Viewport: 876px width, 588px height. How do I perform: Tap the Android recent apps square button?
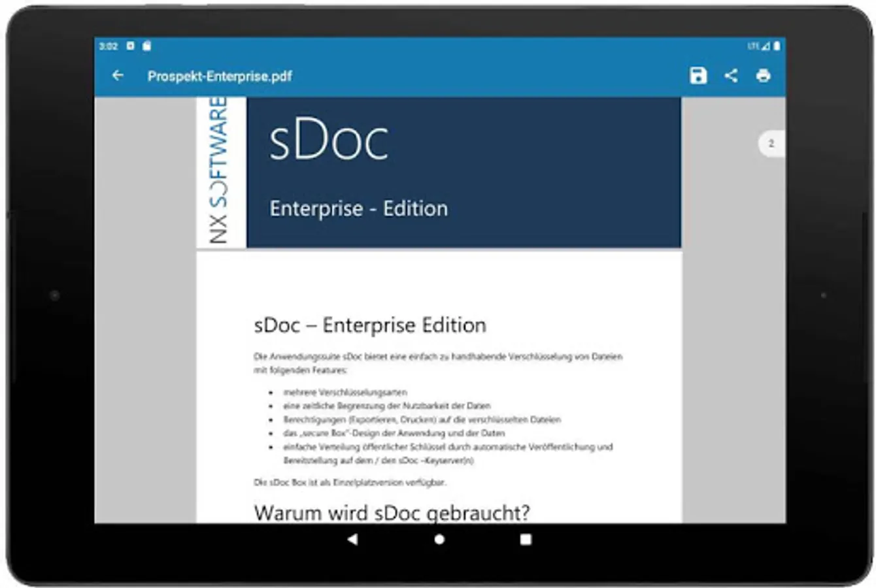[x=526, y=539]
